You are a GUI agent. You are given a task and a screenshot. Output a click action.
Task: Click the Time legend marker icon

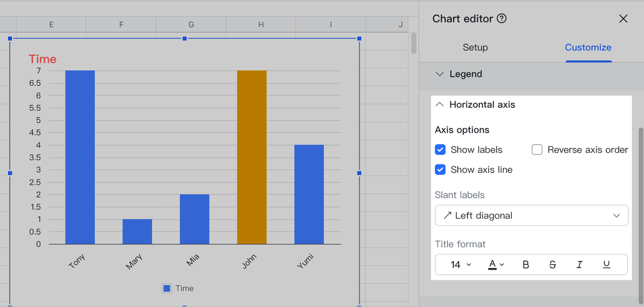pos(167,288)
